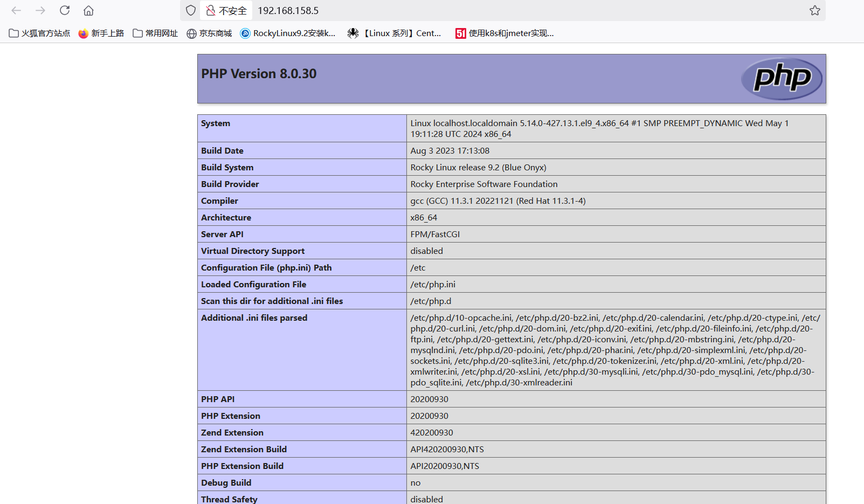
Task: Click the folder icon of 常用网址 bookmark
Action: (138, 33)
